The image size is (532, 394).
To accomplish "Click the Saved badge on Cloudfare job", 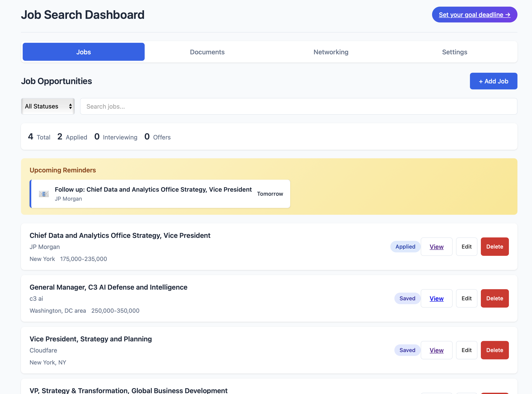I will coord(407,350).
